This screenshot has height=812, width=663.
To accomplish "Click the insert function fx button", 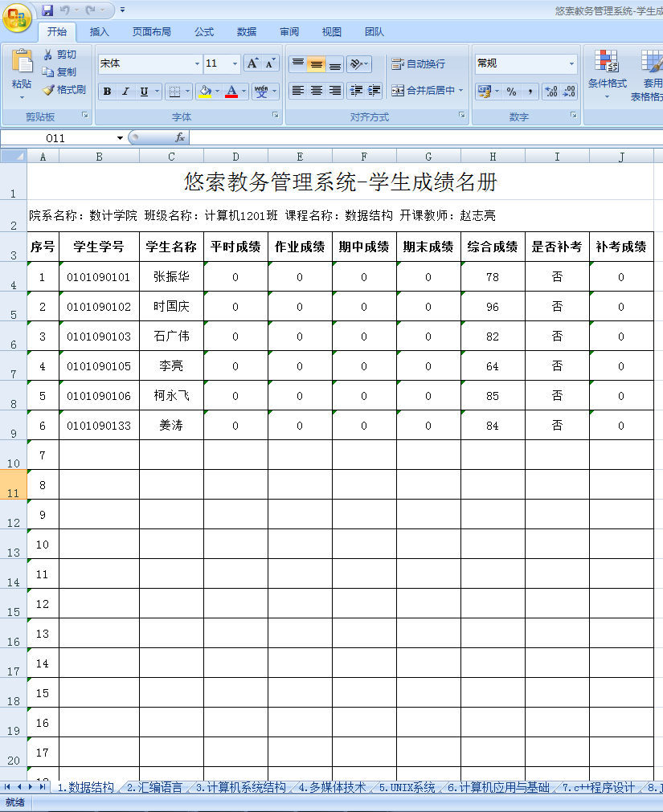I will 180,137.
